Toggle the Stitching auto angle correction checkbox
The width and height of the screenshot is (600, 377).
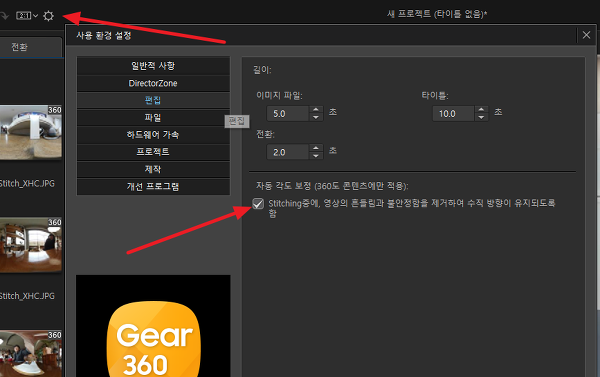coord(258,204)
